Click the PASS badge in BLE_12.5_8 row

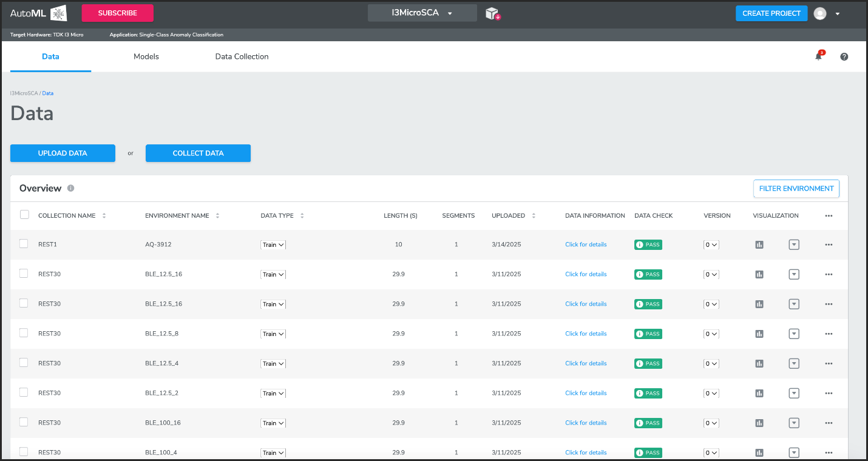pos(648,334)
